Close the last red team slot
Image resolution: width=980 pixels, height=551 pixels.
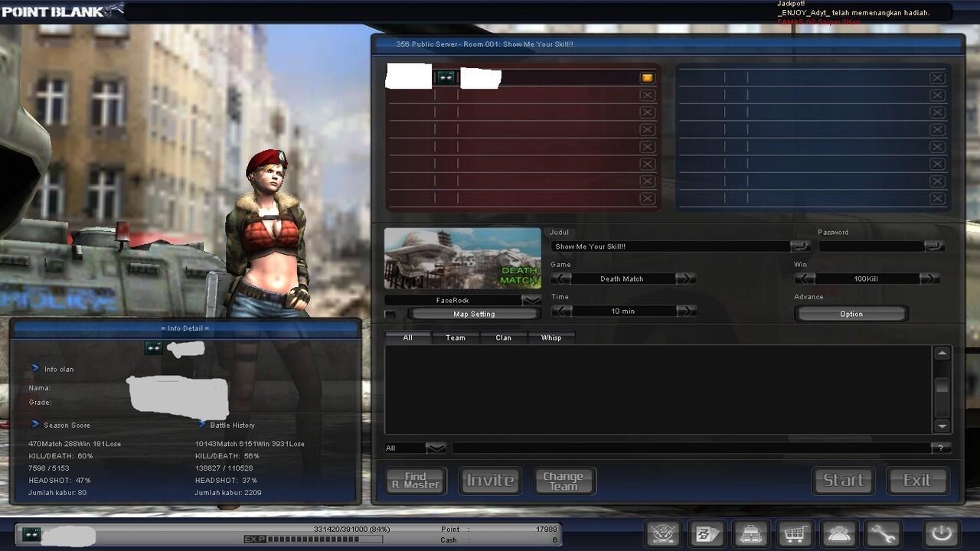tap(647, 198)
